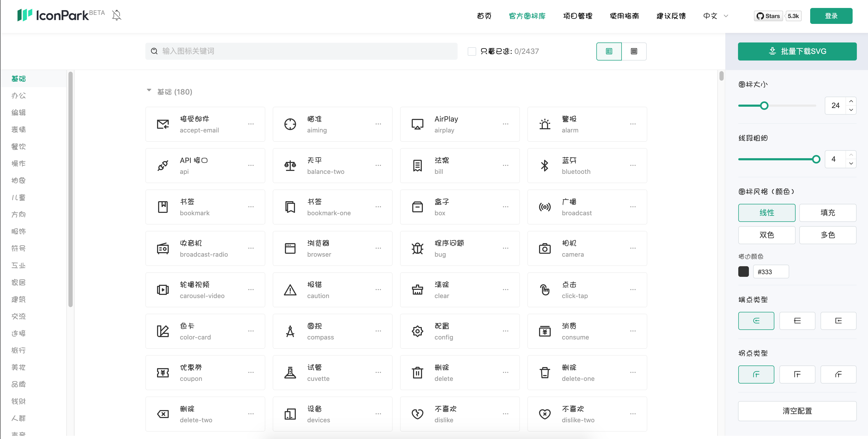
Task: Choose the compass icon
Action: point(290,331)
